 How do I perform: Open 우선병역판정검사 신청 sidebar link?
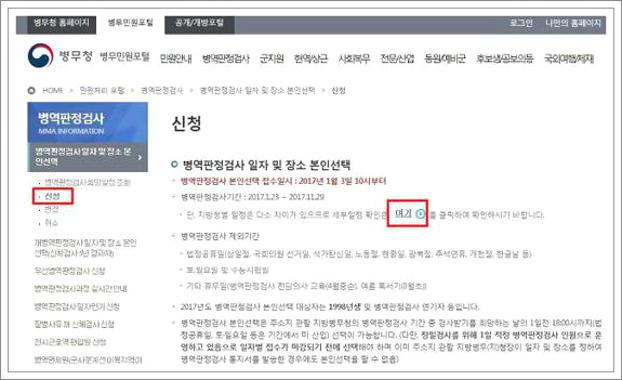pos(70,271)
